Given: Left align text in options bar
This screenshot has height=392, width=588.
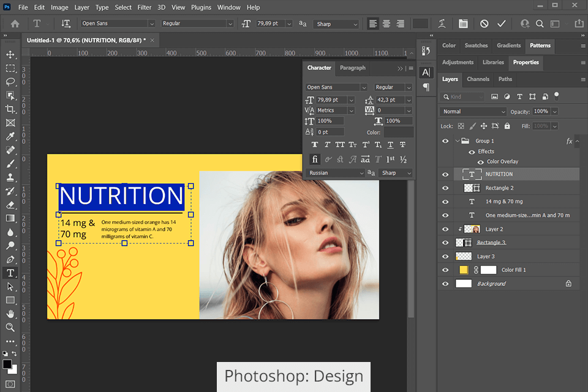Looking at the screenshot, I should coord(373,24).
